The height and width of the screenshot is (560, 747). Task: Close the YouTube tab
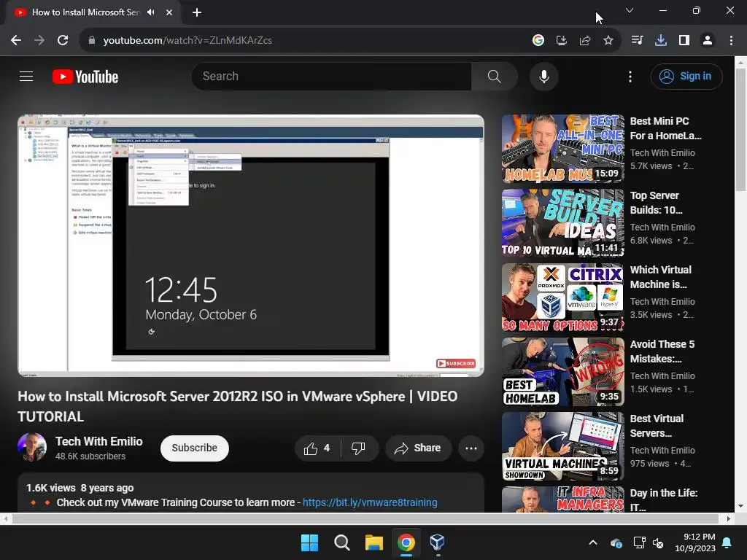click(169, 12)
